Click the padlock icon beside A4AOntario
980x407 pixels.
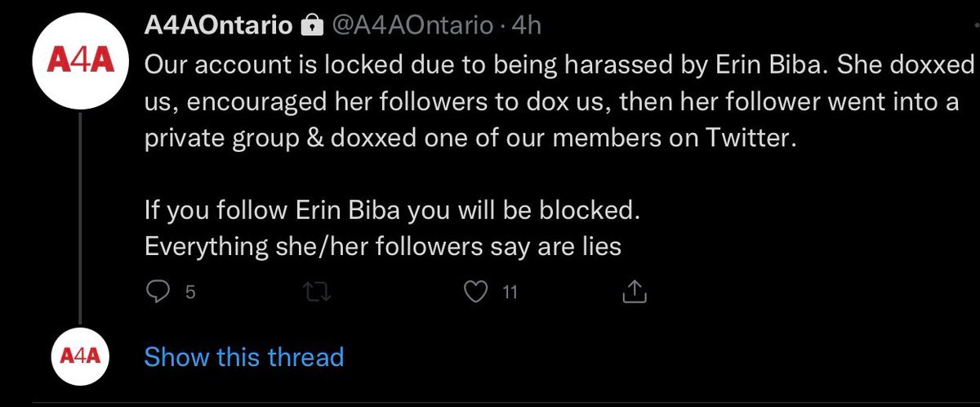click(x=311, y=27)
